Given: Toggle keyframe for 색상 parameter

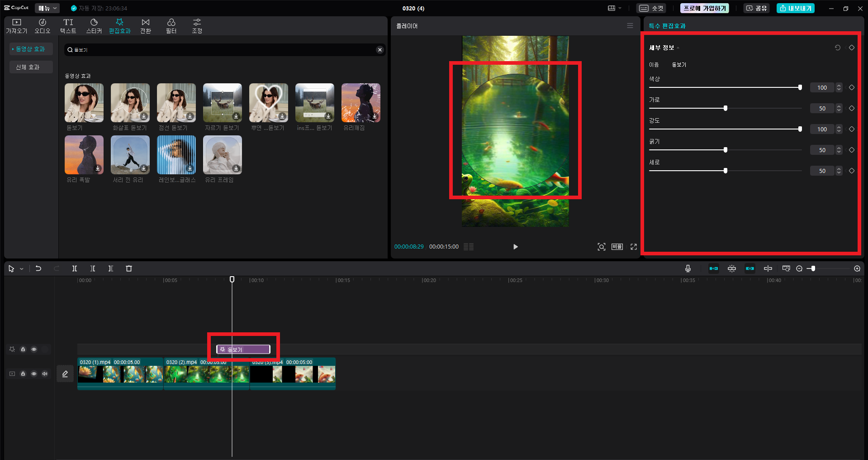Looking at the screenshot, I should 852,87.
